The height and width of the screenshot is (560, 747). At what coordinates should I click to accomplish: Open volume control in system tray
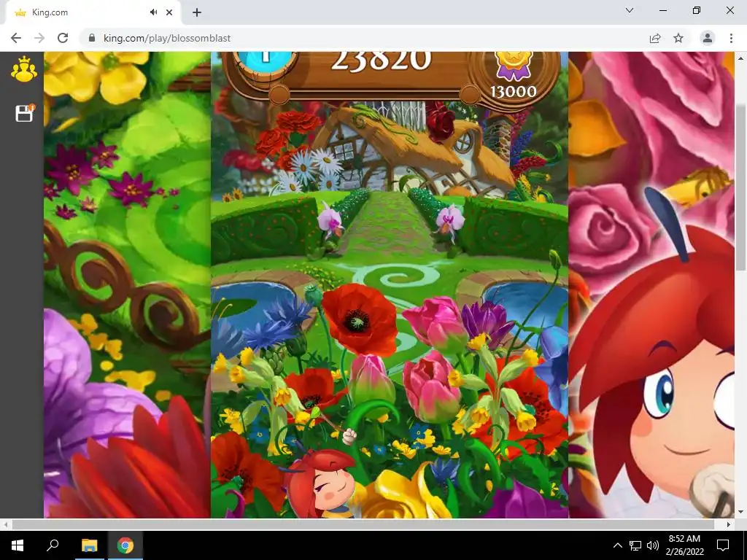tap(653, 545)
